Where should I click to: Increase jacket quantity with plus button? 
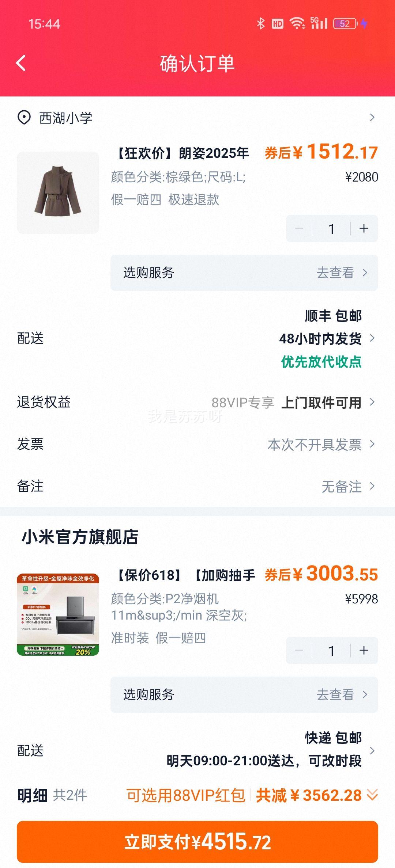pyautogui.click(x=364, y=229)
